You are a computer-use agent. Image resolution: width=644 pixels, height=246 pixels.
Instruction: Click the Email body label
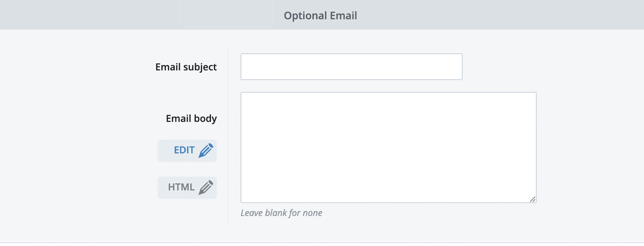[x=191, y=119]
